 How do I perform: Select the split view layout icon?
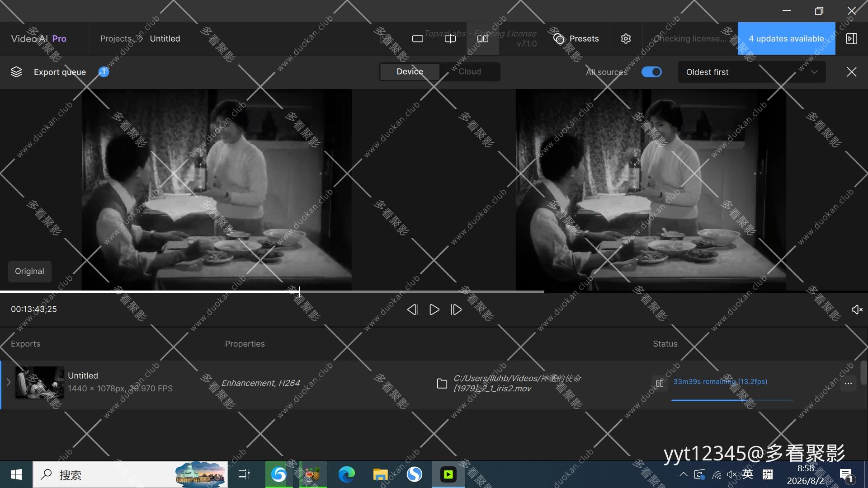coord(450,39)
